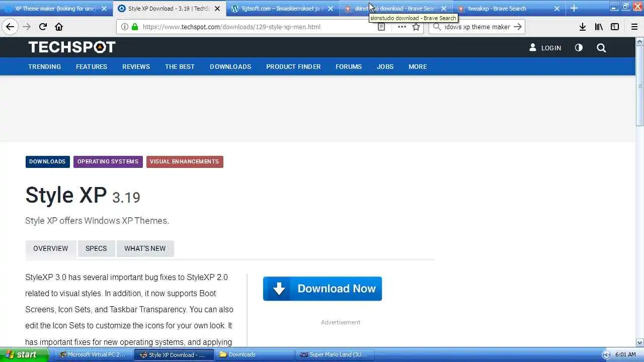Screen dimensions: 644x362
Task: Open the browser downloads arrow icon
Action: point(582,27)
